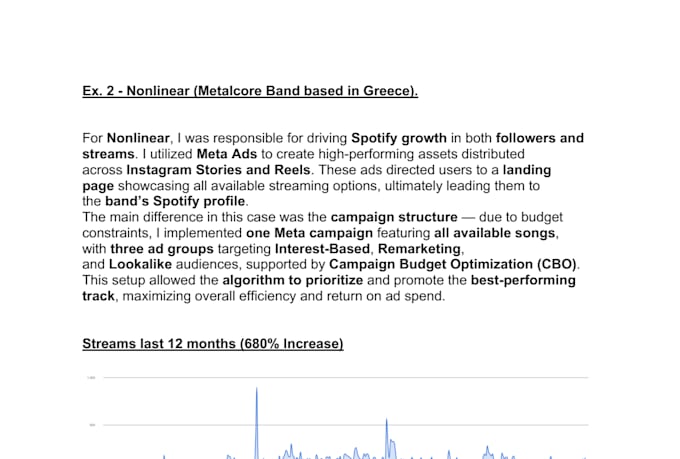Viewport: 680px width, 459px height.
Task: Click the bold word Nonlinear in paragraph
Action: click(138, 138)
